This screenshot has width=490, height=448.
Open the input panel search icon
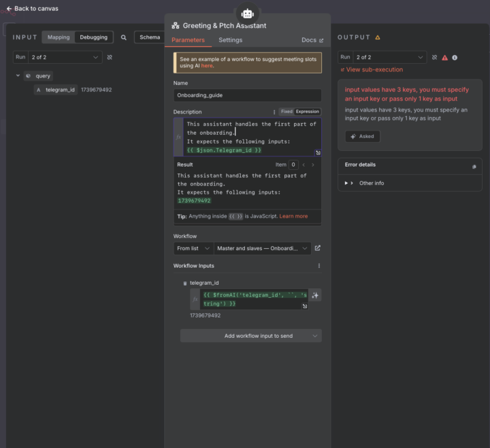click(124, 37)
